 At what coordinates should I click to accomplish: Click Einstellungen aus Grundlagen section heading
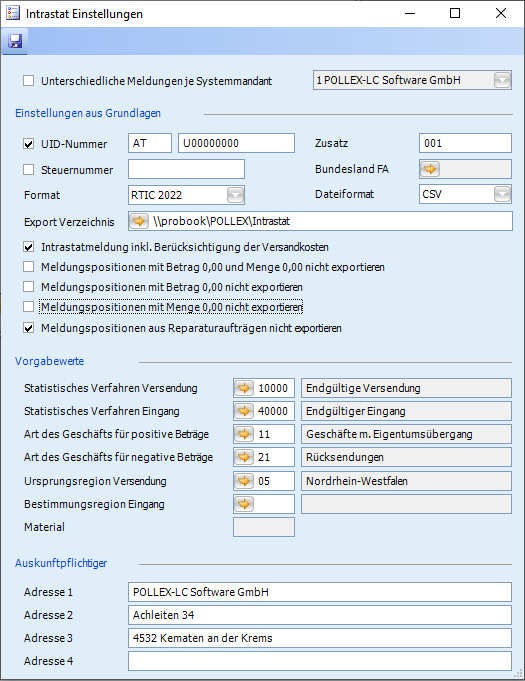88,113
